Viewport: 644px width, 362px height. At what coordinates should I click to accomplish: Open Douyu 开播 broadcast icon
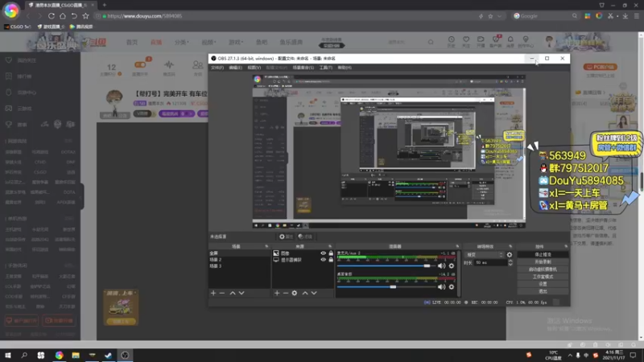point(481,42)
